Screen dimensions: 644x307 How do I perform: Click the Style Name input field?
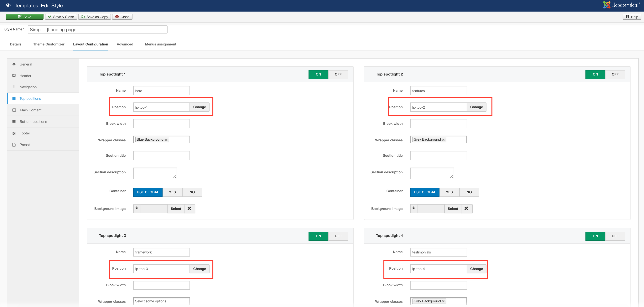point(97,29)
